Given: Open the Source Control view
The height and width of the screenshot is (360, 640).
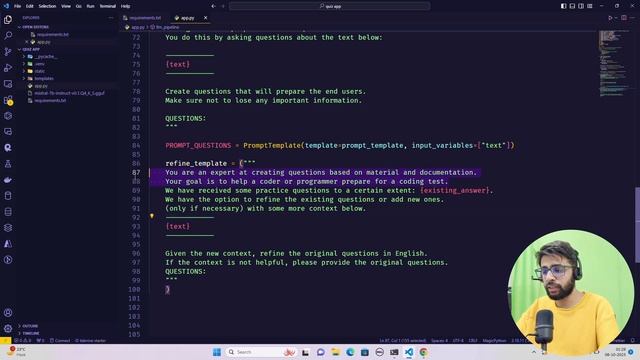Looking at the screenshot, I should (8, 51).
